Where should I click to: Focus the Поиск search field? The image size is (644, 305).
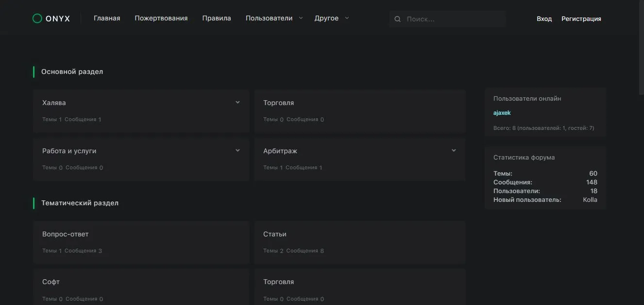[x=452, y=19]
